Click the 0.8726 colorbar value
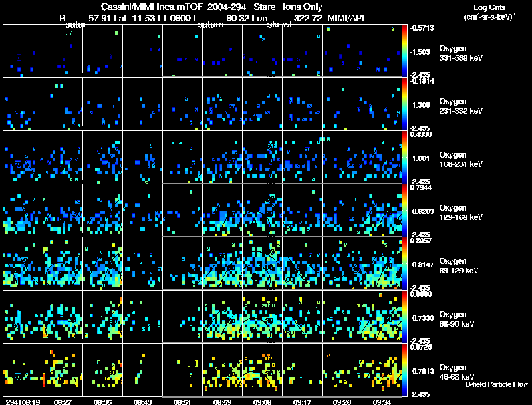532x405 pixels. coord(421,347)
